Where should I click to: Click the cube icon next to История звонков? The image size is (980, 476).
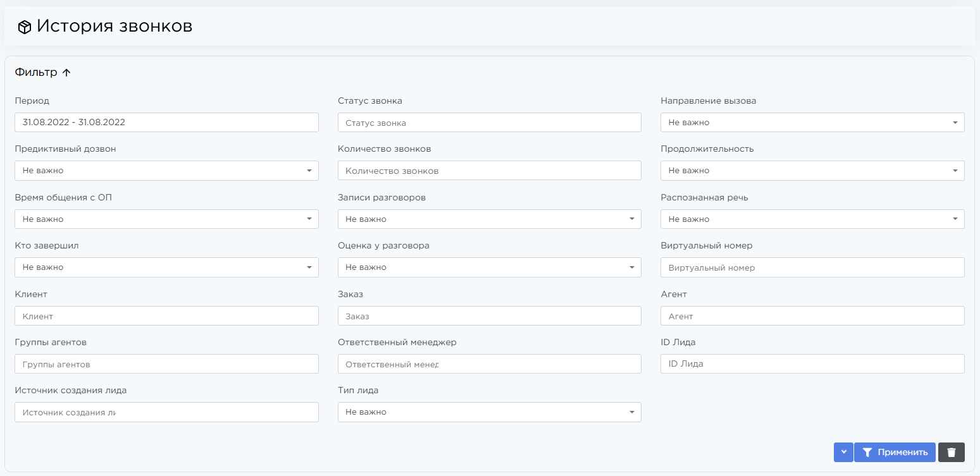(x=25, y=27)
